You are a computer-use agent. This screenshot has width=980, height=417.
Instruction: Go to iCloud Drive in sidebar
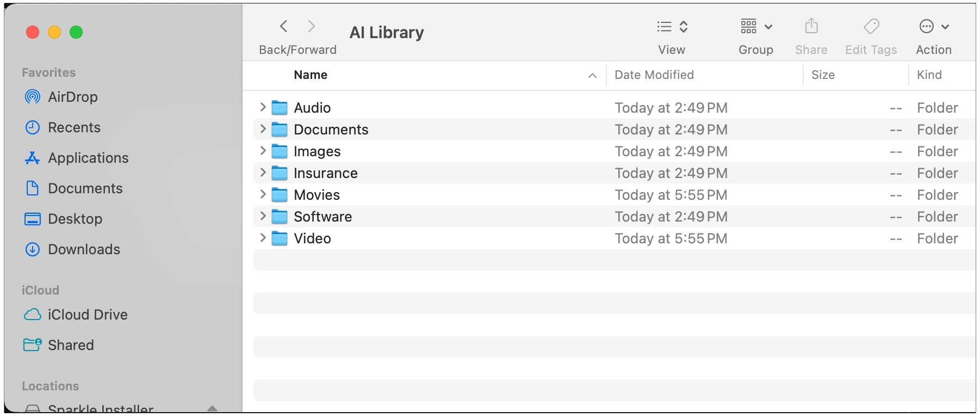(x=88, y=315)
